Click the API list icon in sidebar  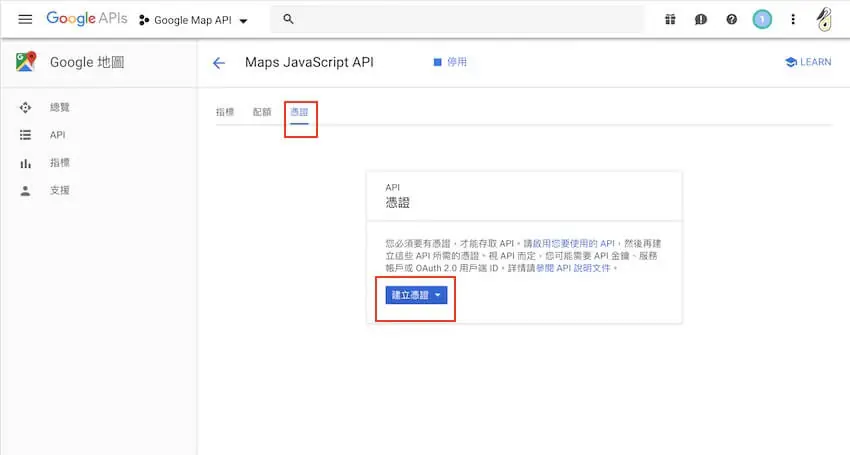tap(25, 135)
